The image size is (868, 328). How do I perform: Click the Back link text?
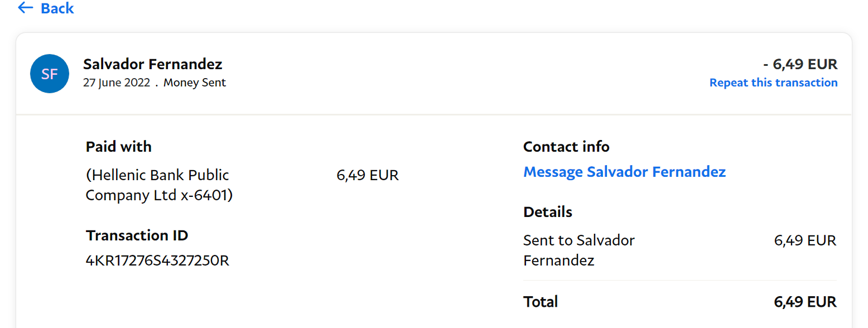click(x=57, y=8)
